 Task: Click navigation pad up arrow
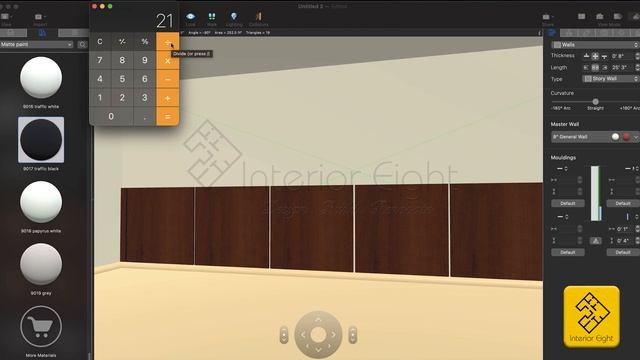318,320
